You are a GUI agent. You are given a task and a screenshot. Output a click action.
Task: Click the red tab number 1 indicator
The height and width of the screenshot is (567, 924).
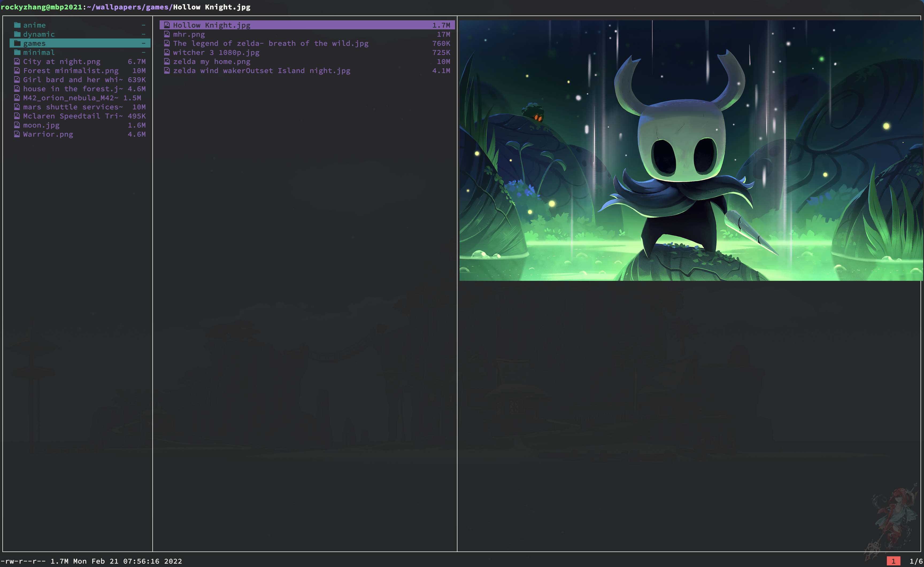pos(893,561)
